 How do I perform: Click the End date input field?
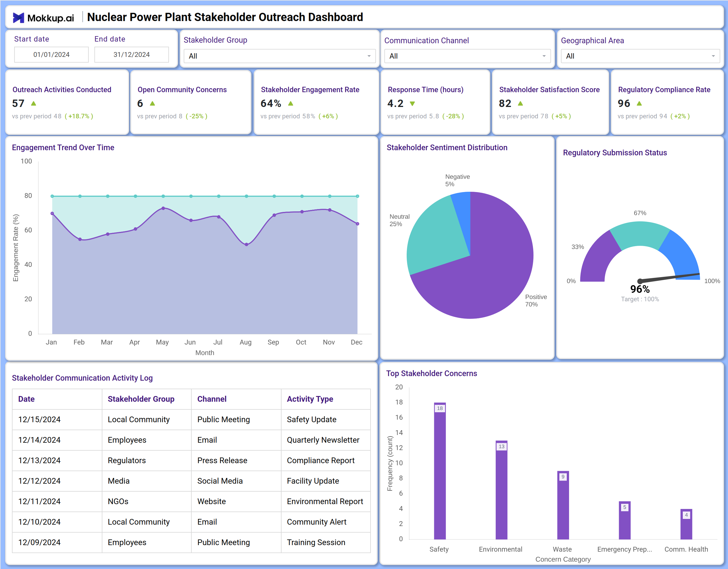pyautogui.click(x=132, y=54)
